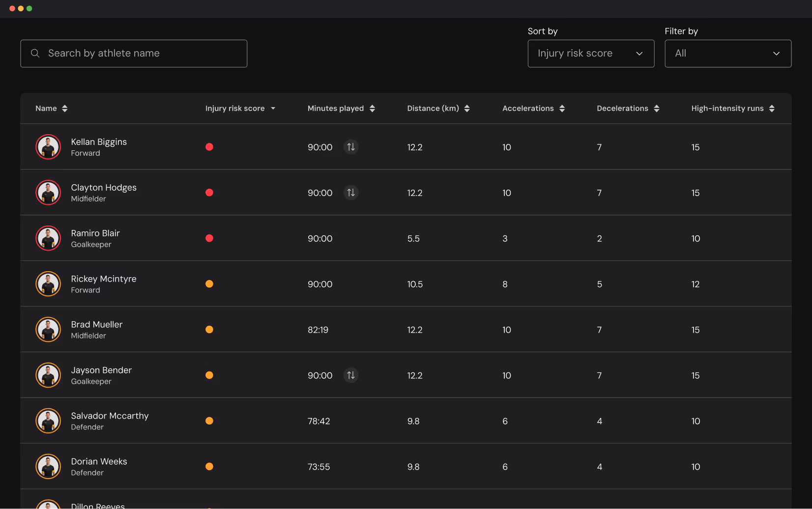This screenshot has height=509, width=812.
Task: Click the sort arrows on the Name column
Action: [x=64, y=108]
